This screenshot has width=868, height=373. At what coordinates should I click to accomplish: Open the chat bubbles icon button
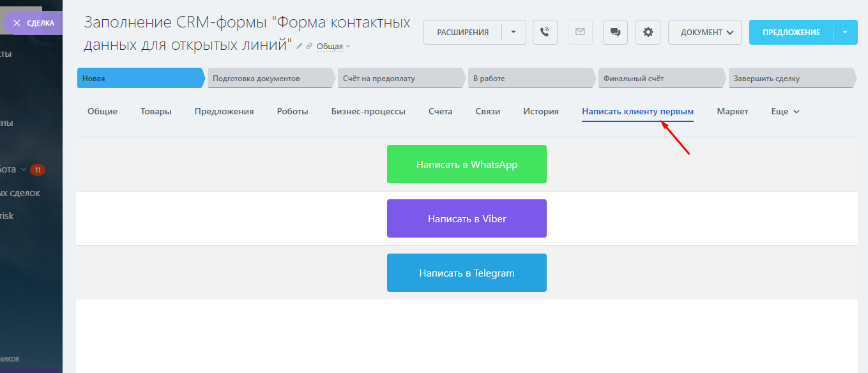click(615, 32)
